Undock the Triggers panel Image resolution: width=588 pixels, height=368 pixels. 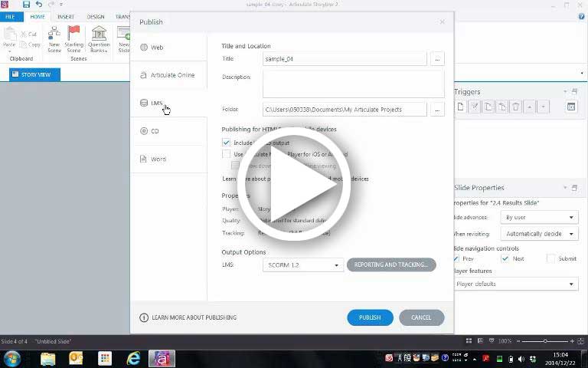[x=574, y=92]
